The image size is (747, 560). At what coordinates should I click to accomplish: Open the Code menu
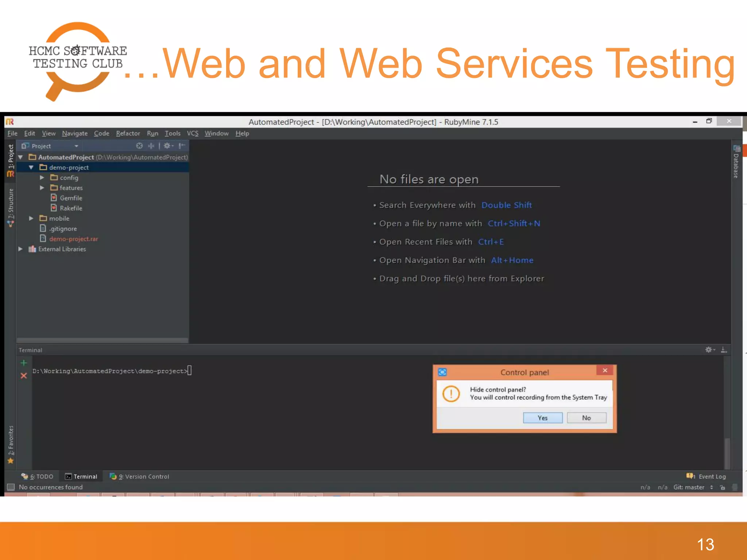(x=101, y=133)
